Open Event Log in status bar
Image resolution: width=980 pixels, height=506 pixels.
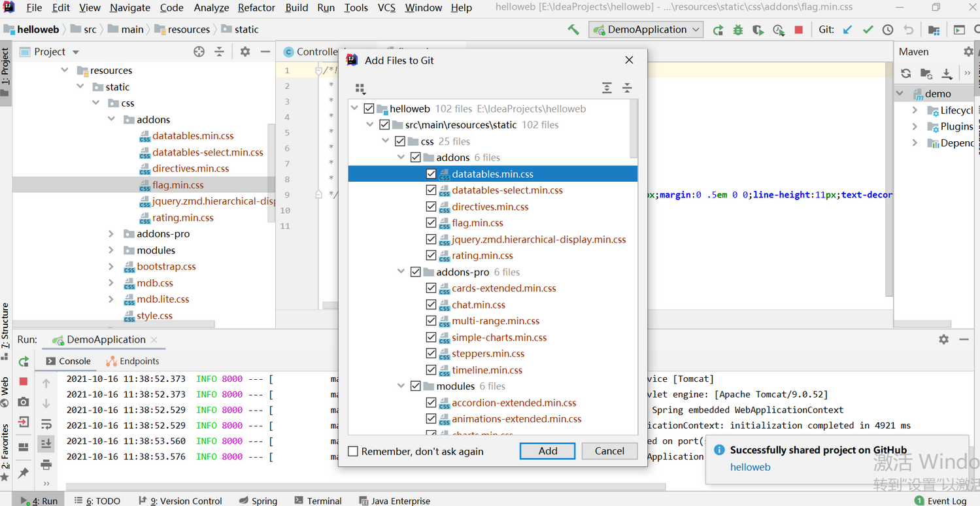(x=941, y=501)
